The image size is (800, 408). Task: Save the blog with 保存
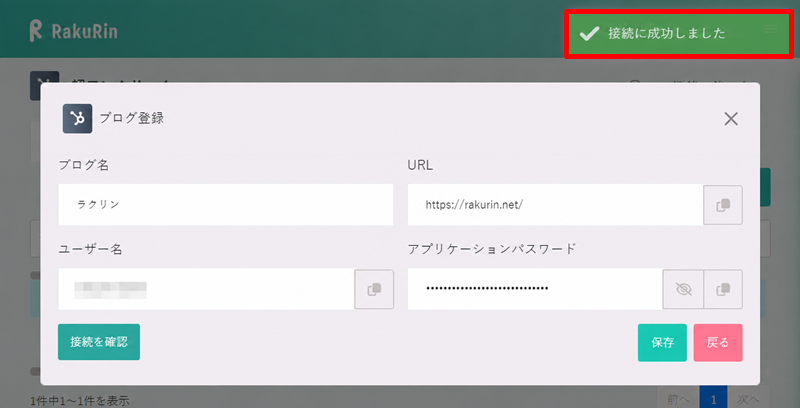point(662,343)
